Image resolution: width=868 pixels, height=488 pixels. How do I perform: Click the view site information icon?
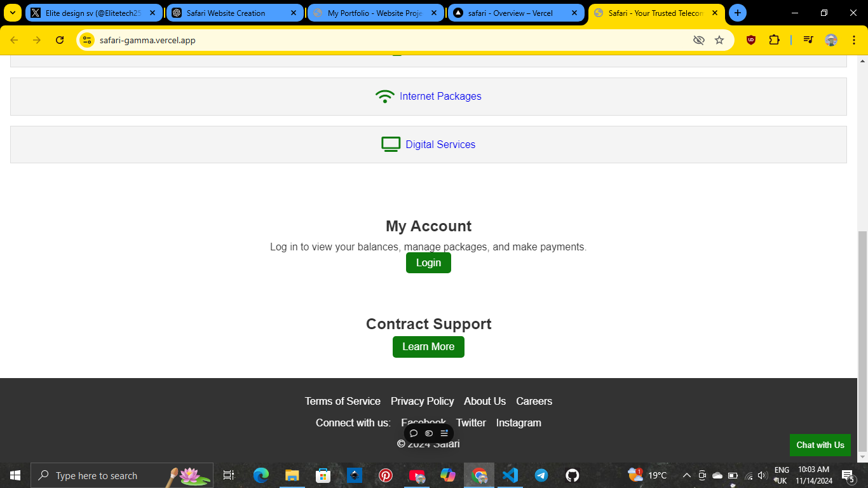tap(87, 40)
